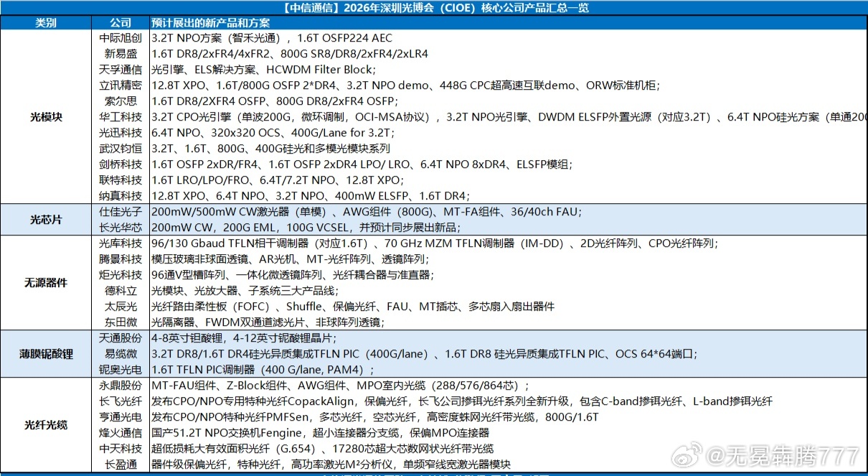Click the 仕佳光子 company cell
The image size is (868, 476).
121,212
